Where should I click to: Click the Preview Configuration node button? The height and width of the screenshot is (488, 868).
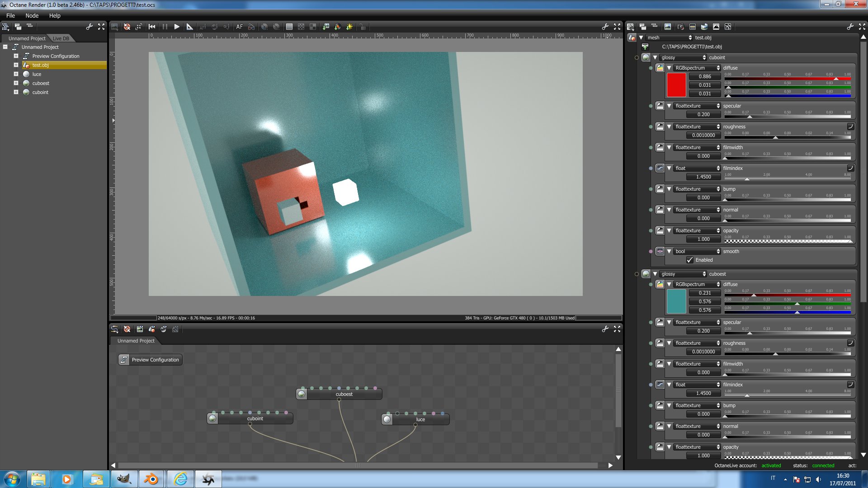coord(151,360)
